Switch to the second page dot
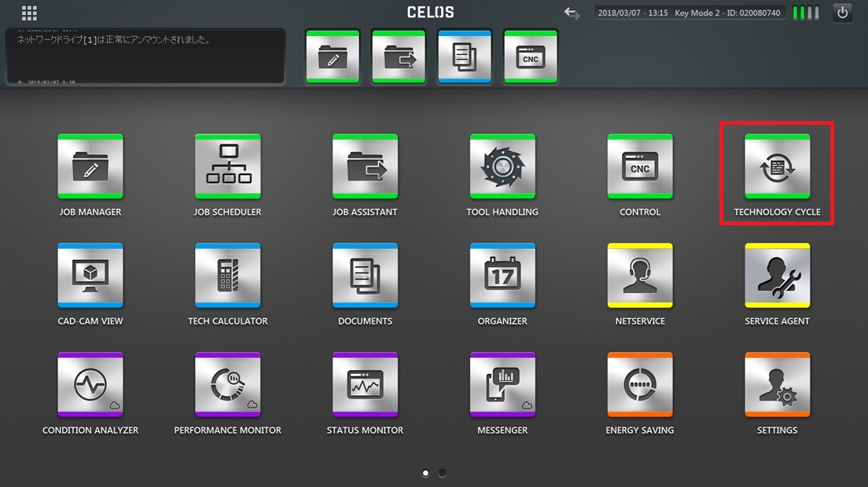Screen dimensions: 868x487 pos(442,473)
